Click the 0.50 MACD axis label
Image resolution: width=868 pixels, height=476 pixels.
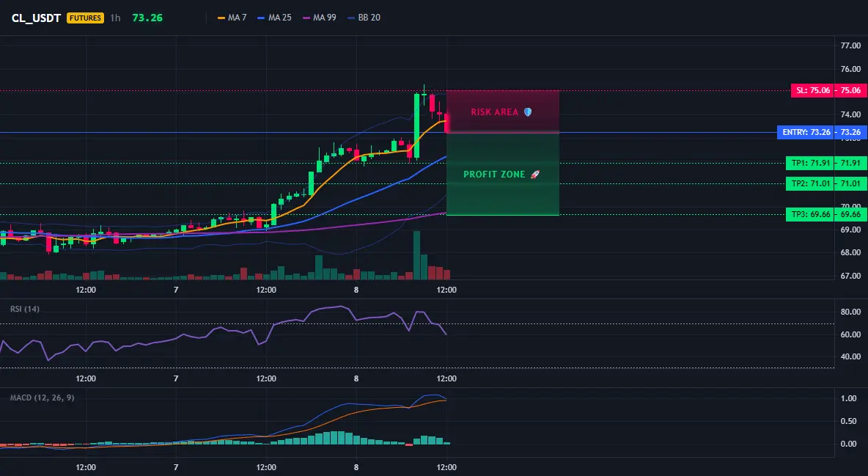[849, 421]
